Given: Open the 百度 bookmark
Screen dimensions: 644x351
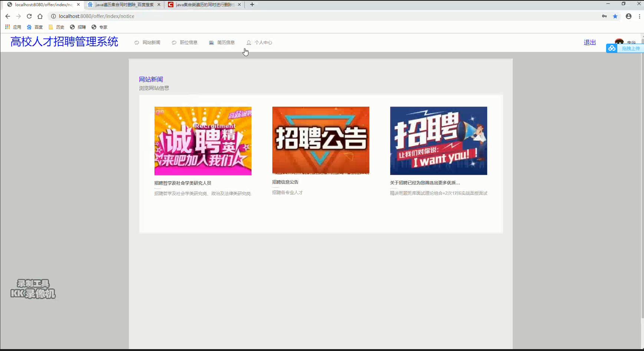Looking at the screenshot, I should tap(34, 27).
